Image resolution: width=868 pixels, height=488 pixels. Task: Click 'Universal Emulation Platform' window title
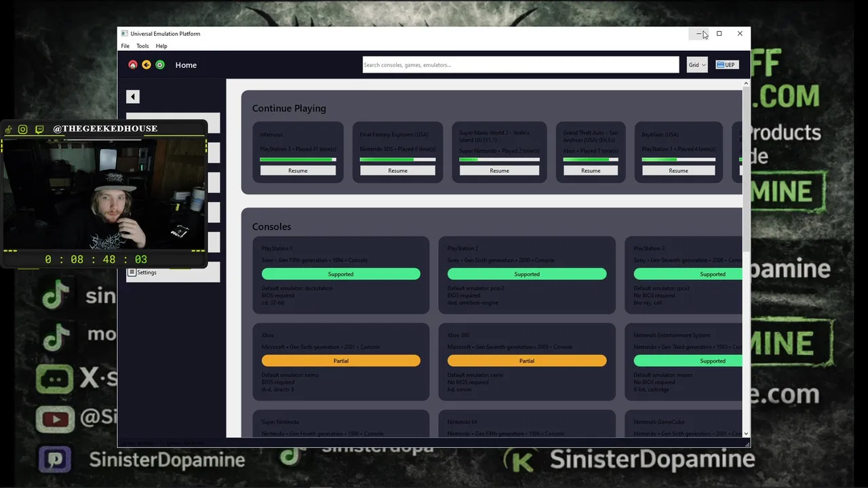click(165, 33)
